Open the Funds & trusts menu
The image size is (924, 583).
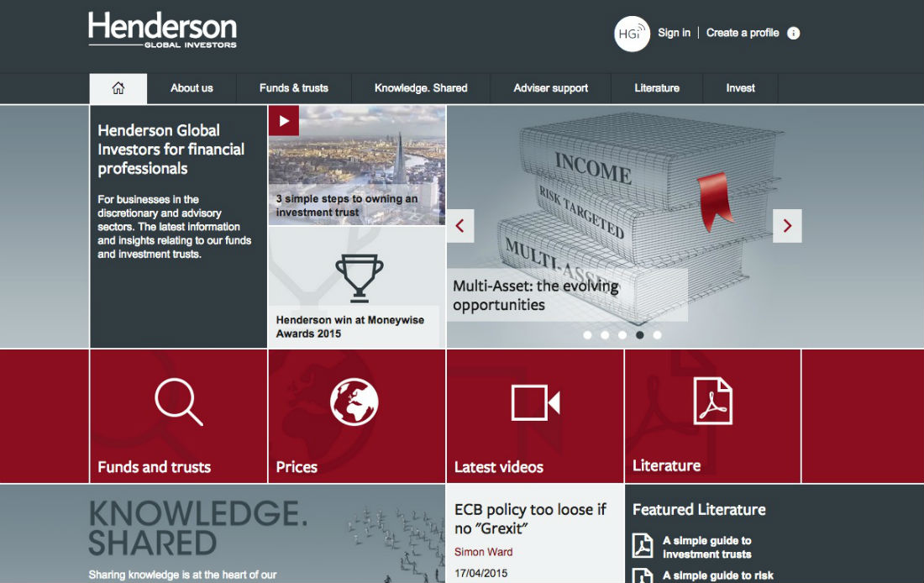(293, 88)
